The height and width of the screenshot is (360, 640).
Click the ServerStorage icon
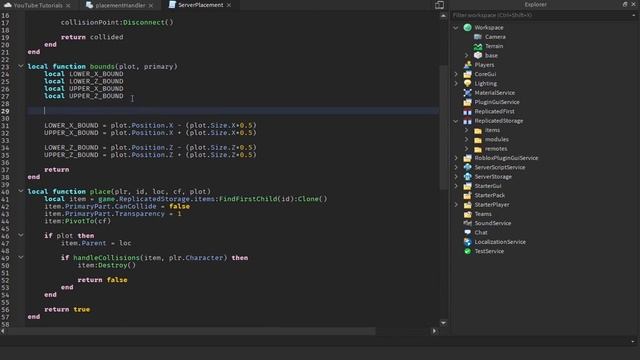[x=467, y=177]
